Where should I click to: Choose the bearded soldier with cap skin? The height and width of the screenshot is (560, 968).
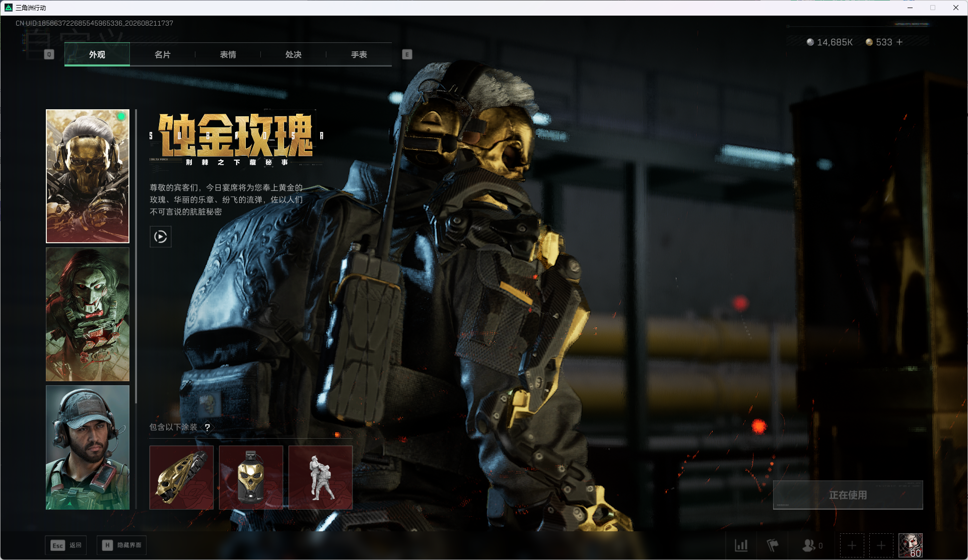[88, 448]
